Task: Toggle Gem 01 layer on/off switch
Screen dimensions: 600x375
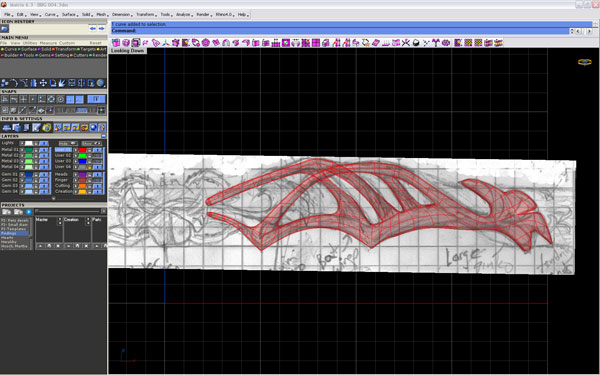Action: (x=44, y=174)
